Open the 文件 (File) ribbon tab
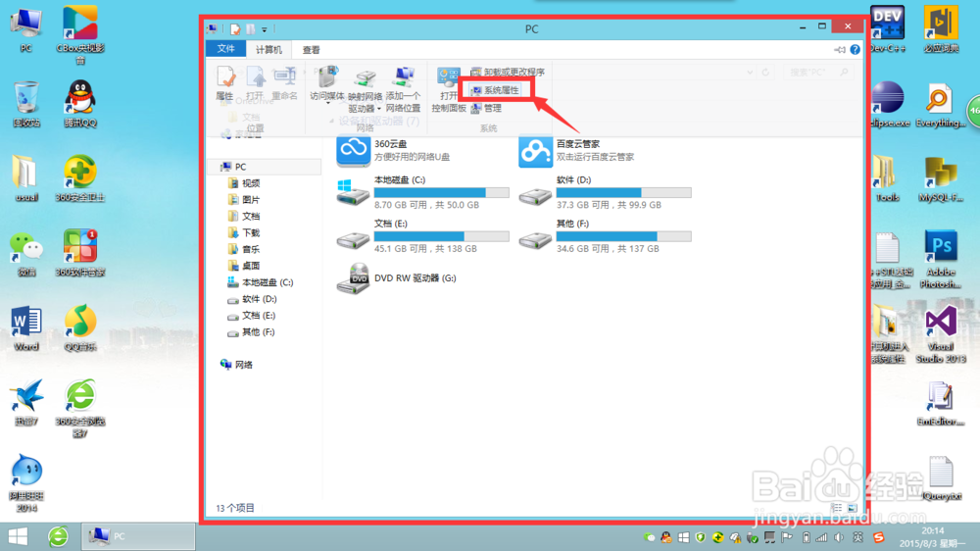 pyautogui.click(x=225, y=49)
